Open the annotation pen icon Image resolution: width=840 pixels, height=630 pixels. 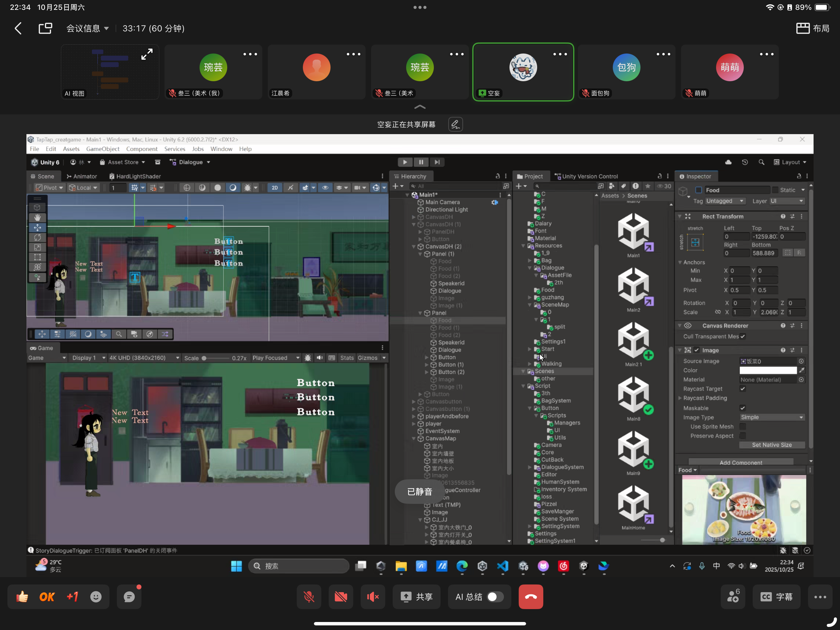(455, 125)
